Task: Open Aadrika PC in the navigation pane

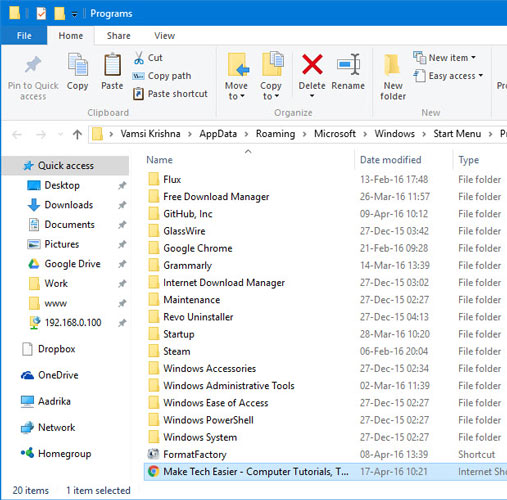Action: [54, 401]
